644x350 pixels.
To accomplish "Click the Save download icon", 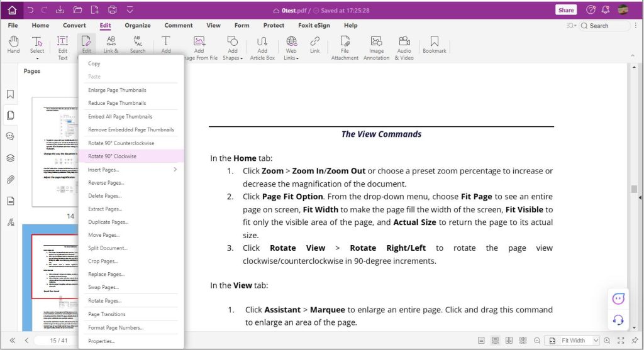I will pos(60,10).
